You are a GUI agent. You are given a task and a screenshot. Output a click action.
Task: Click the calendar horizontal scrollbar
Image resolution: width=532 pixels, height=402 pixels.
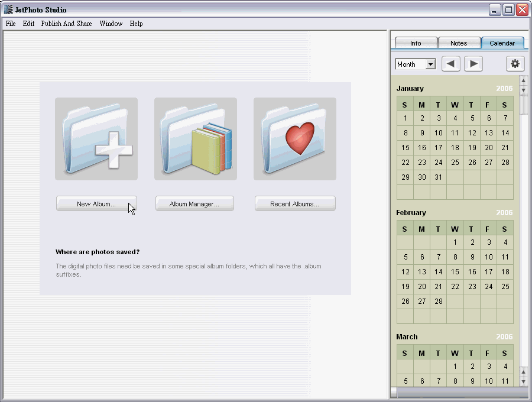tap(459, 393)
